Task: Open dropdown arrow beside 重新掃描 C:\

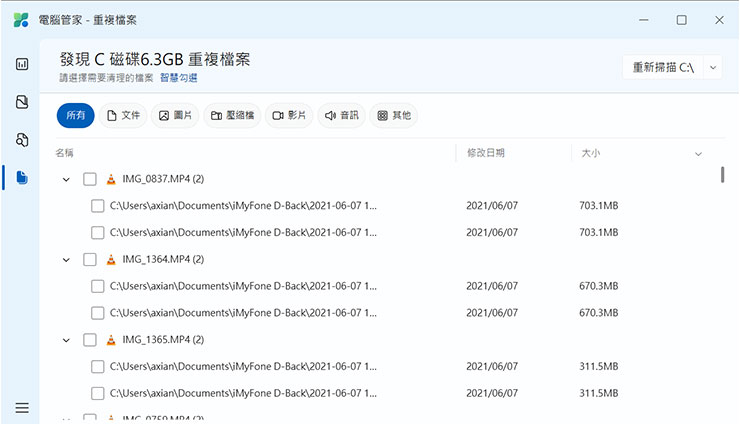Action: (x=713, y=67)
